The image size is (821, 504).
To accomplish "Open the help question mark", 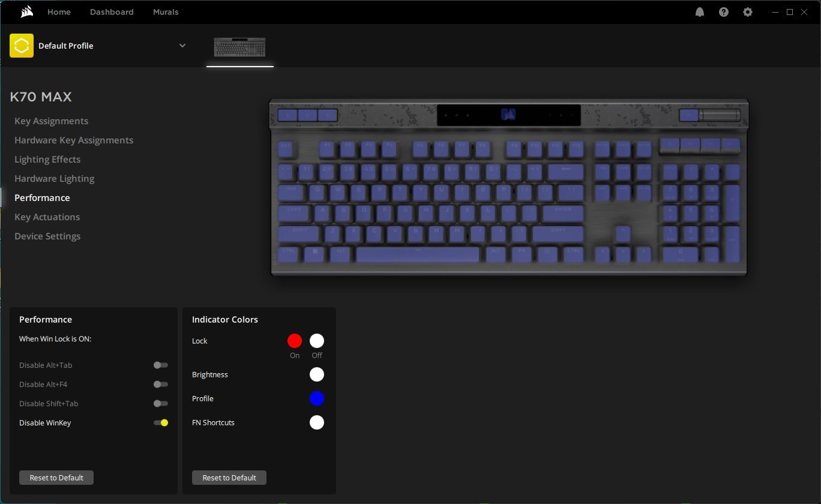I will [724, 12].
